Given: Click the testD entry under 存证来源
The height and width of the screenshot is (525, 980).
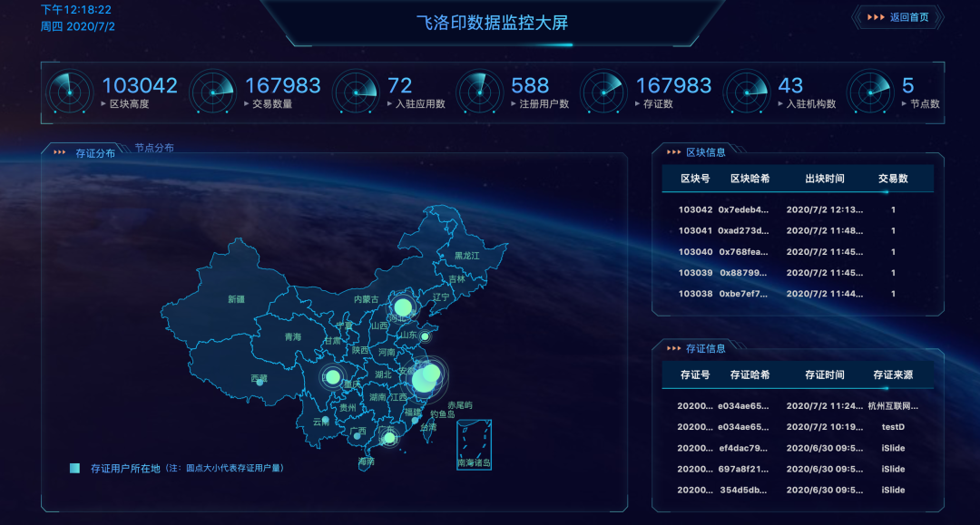Looking at the screenshot, I should tap(894, 426).
